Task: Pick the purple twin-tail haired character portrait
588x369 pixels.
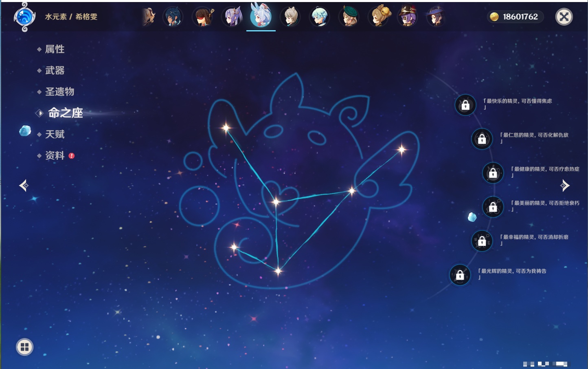Action: tap(232, 17)
